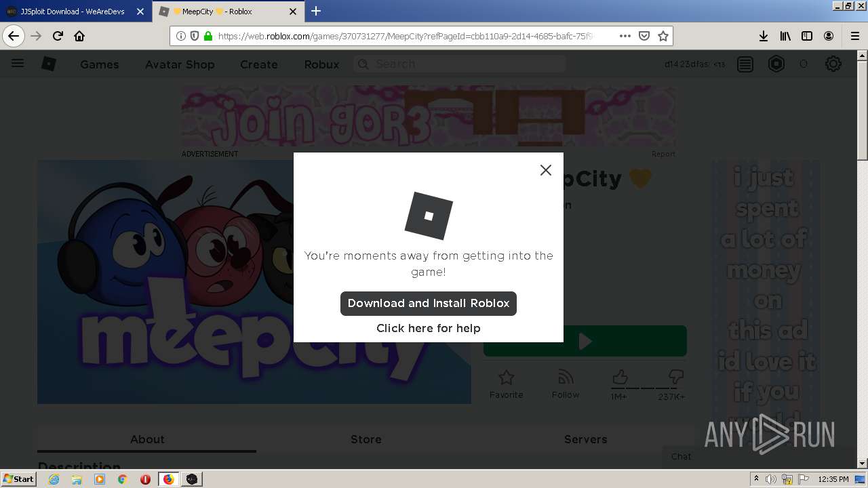Open the Firefox home page icon
Viewport: 868px width, 488px height.
[79, 36]
